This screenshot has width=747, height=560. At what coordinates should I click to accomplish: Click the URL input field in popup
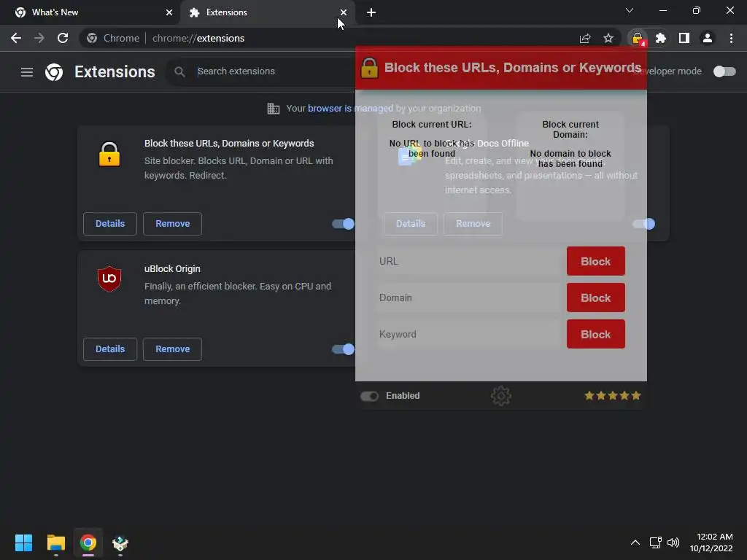coord(468,261)
